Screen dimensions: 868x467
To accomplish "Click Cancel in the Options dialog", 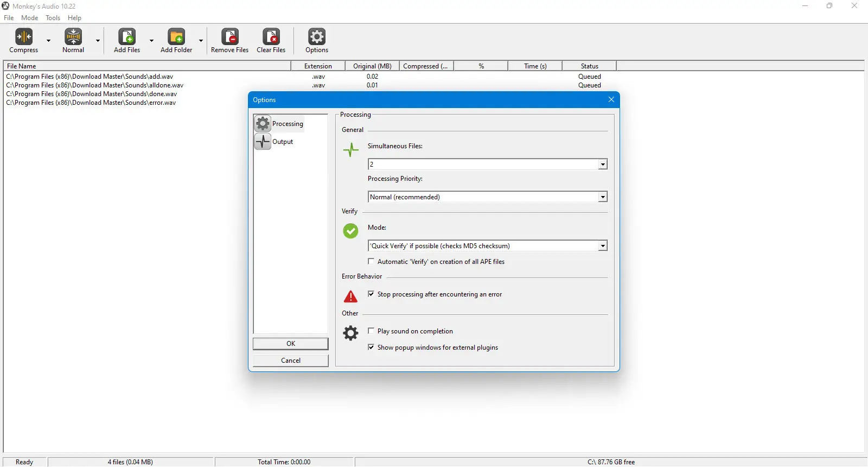I will [291, 361].
